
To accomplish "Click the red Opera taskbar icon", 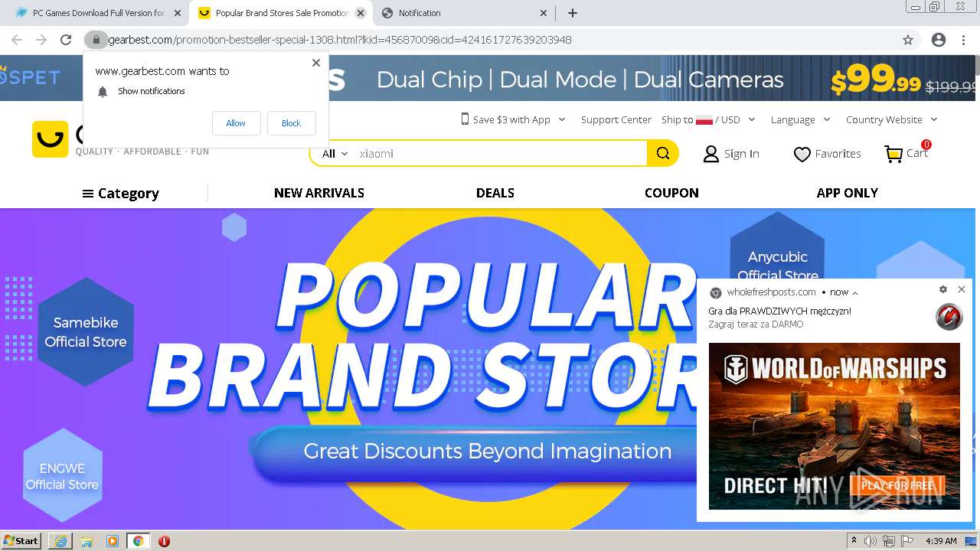I will pyautogui.click(x=164, y=541).
